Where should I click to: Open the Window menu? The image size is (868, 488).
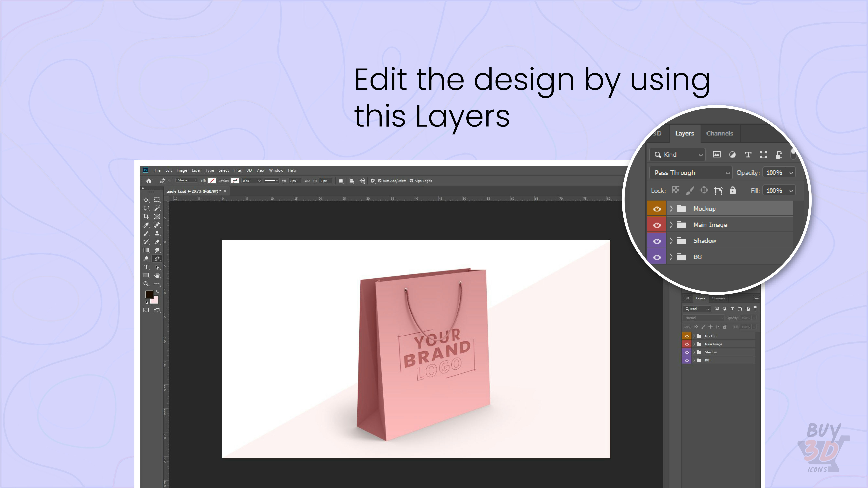point(276,170)
